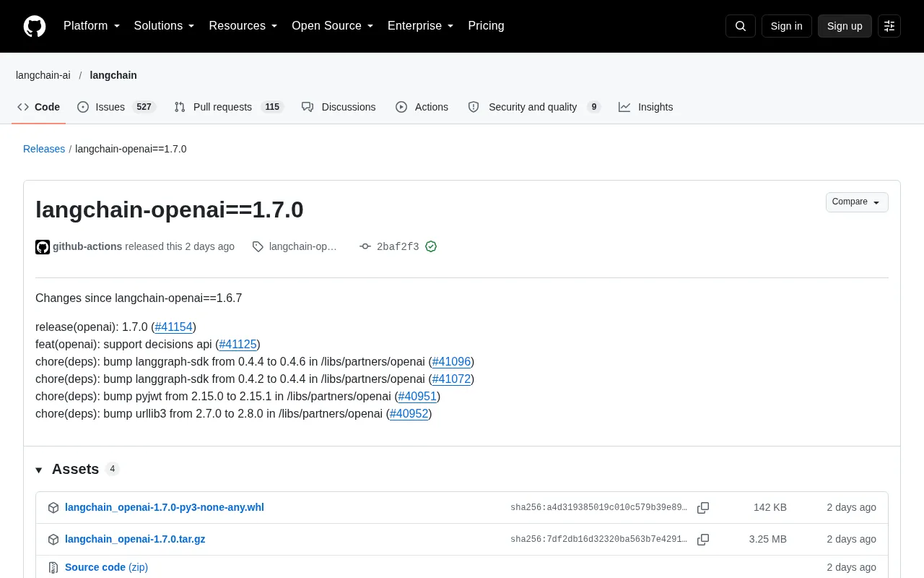Download langchain_openai-1.7.0-py3-none-any.whl
This screenshot has height=578, width=924.
point(165,507)
